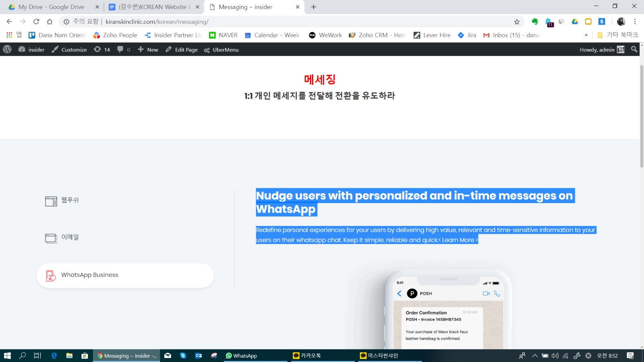Open the comments bubble in admin bar
The image size is (644, 362).
[x=123, y=49]
